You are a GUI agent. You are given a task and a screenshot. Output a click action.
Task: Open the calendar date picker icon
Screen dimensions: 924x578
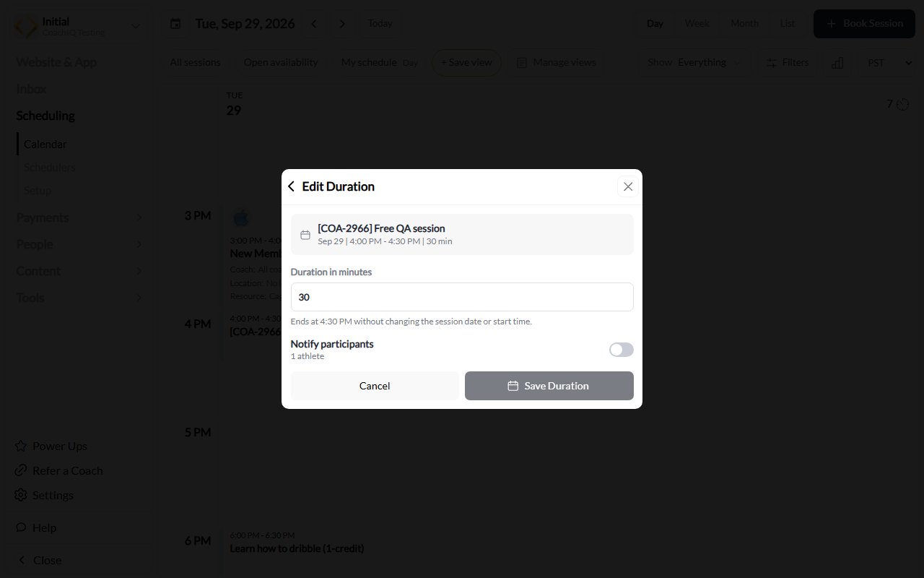pos(175,24)
